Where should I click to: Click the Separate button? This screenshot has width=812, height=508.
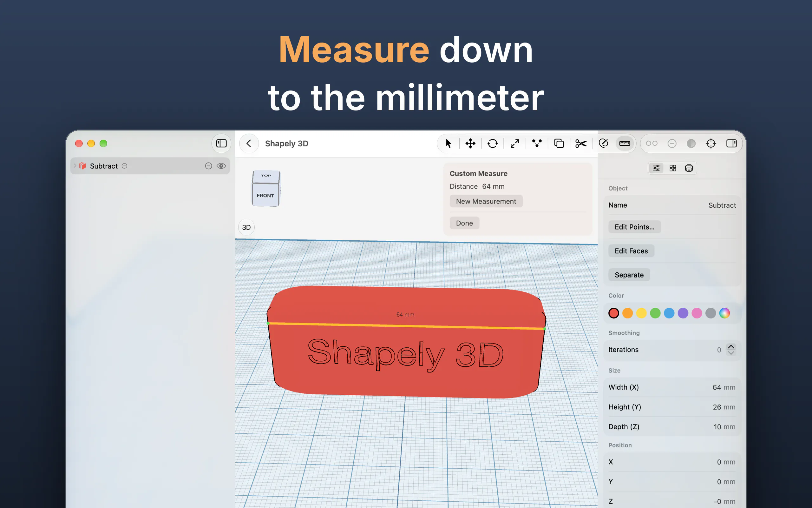coord(629,275)
